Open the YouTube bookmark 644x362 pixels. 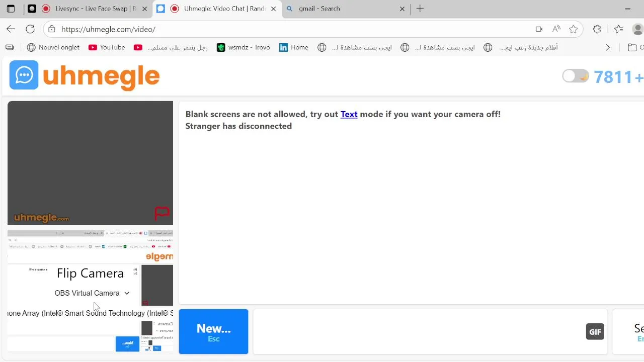coord(106,47)
